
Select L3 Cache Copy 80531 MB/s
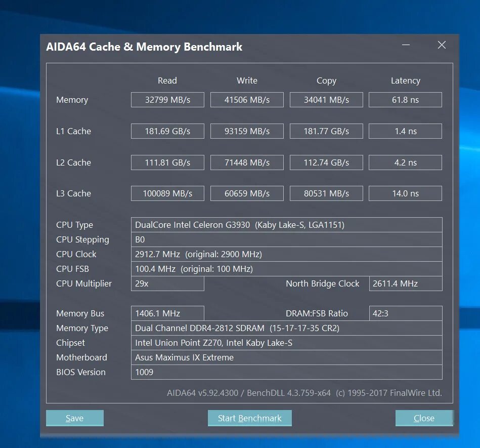tap(326, 193)
